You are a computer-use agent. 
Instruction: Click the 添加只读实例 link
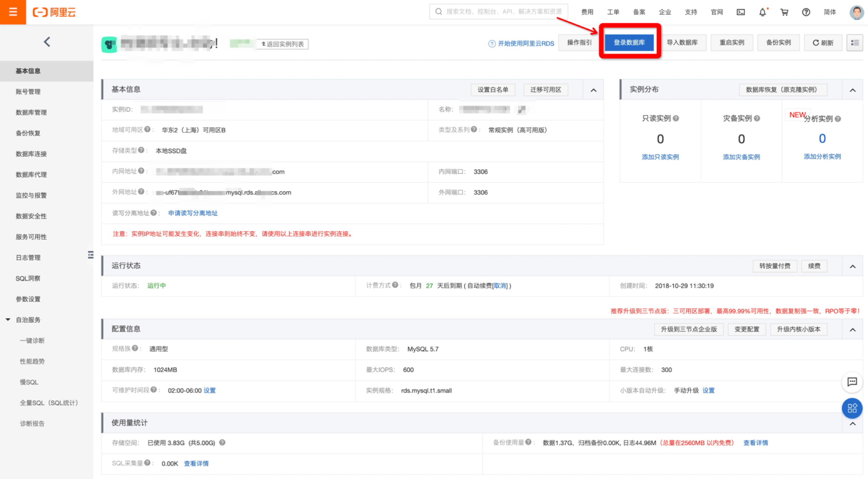click(660, 157)
